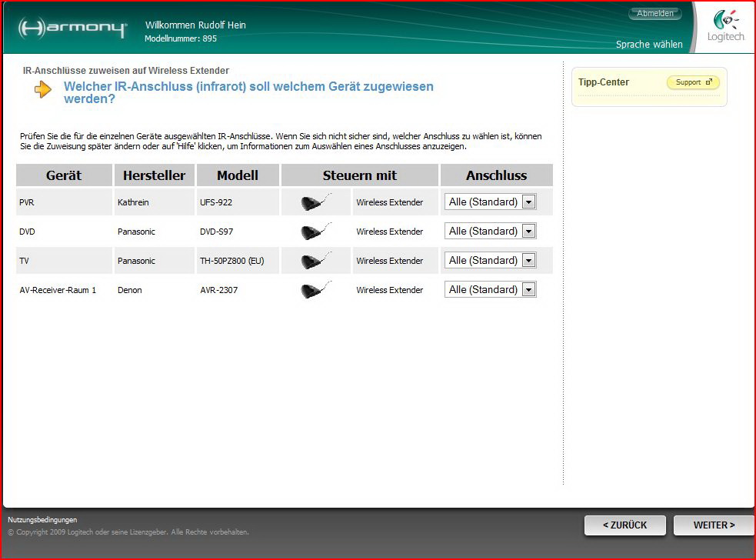Click the yellow arrow icon beside the heading
Viewport: 756px width, 560px height.
[x=43, y=90]
